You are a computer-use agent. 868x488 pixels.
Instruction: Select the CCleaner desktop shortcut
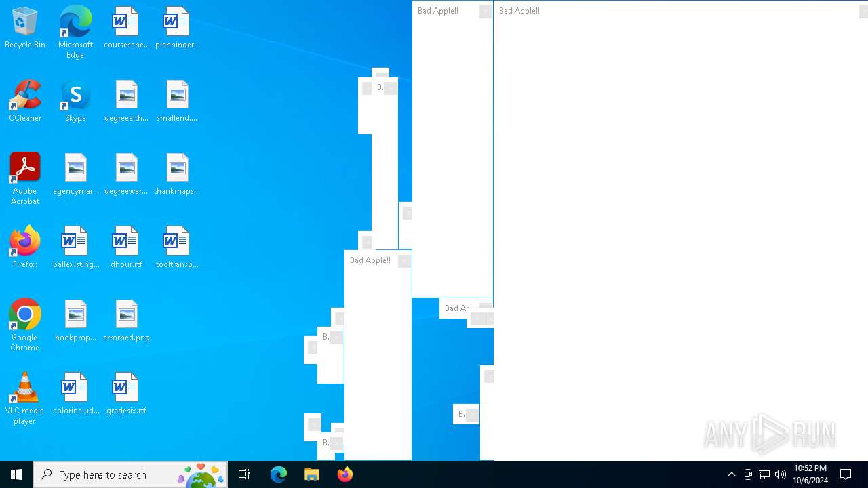point(24,101)
